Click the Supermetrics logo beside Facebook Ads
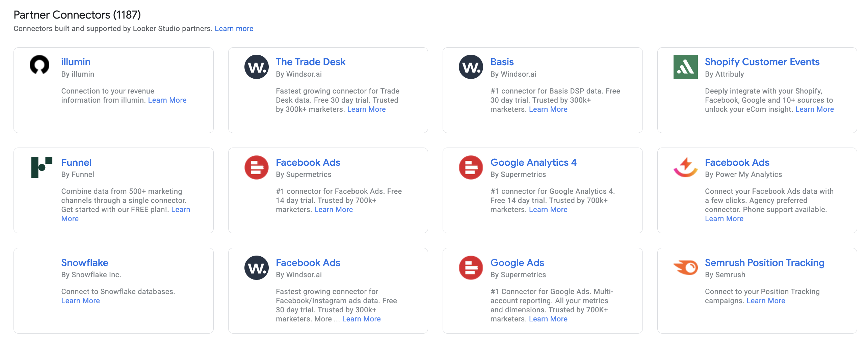 click(x=256, y=167)
